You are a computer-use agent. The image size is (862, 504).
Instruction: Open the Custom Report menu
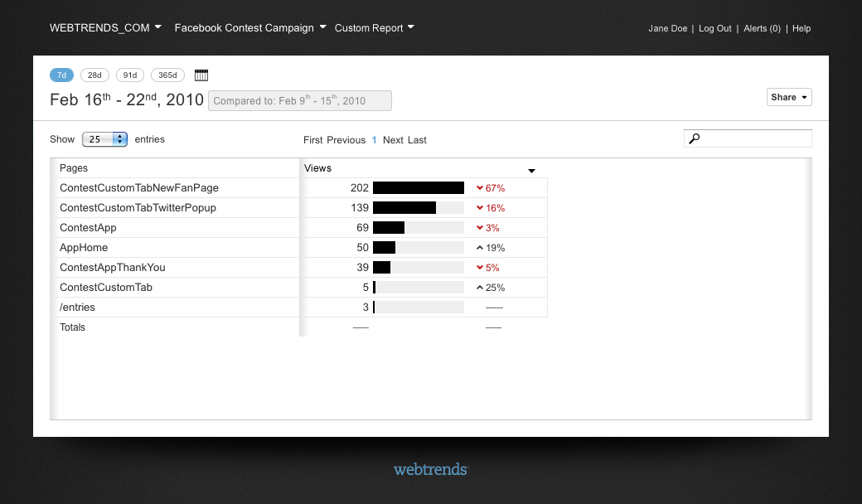[374, 27]
